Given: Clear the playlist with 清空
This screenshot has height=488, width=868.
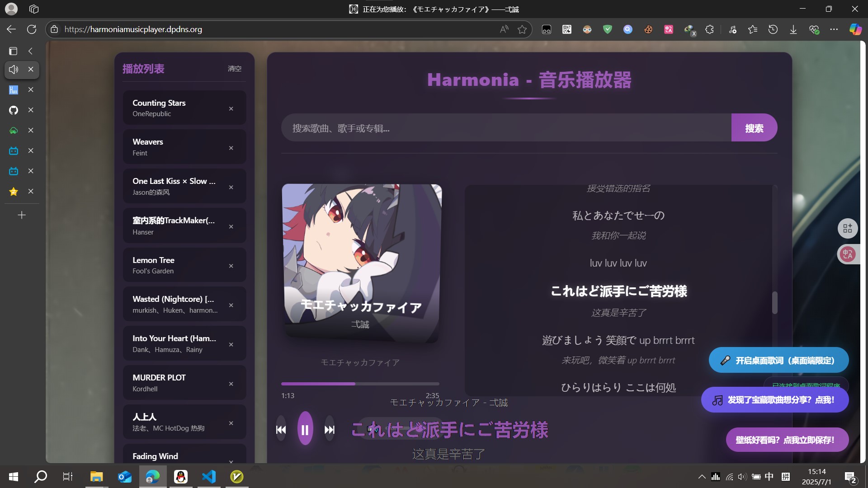Looking at the screenshot, I should (235, 69).
